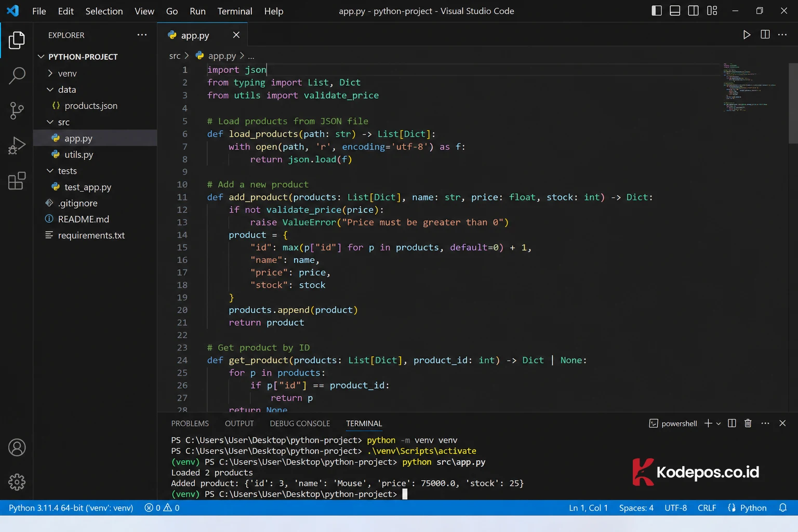The image size is (798, 532).
Task: Select the TERMINAL panel tab
Action: tap(364, 423)
